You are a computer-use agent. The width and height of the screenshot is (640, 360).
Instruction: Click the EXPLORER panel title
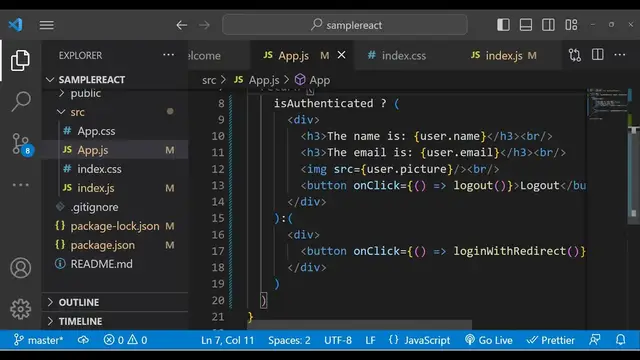[80, 56]
